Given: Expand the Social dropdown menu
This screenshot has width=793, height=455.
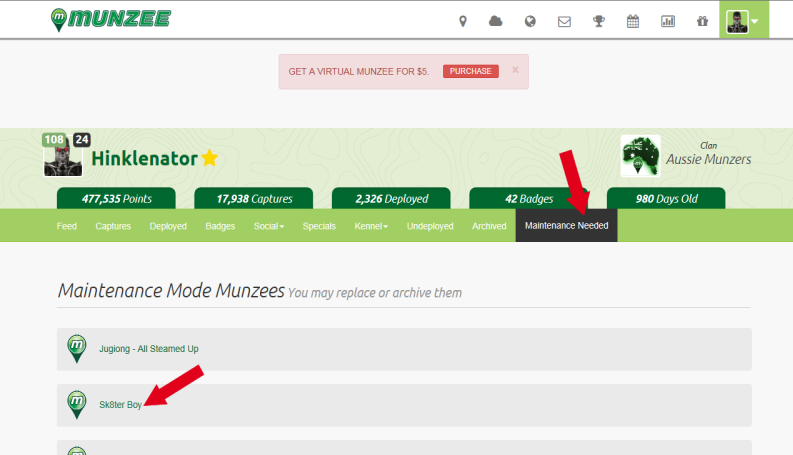Looking at the screenshot, I should (269, 226).
